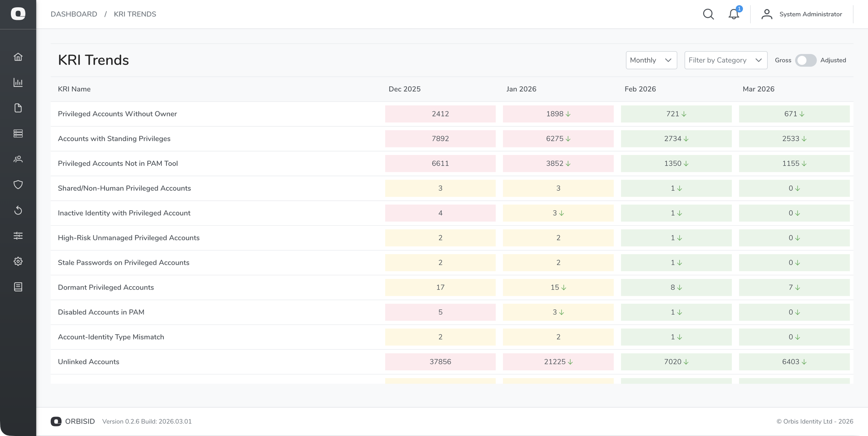Open the System Administrator user menu

pyautogui.click(x=802, y=14)
